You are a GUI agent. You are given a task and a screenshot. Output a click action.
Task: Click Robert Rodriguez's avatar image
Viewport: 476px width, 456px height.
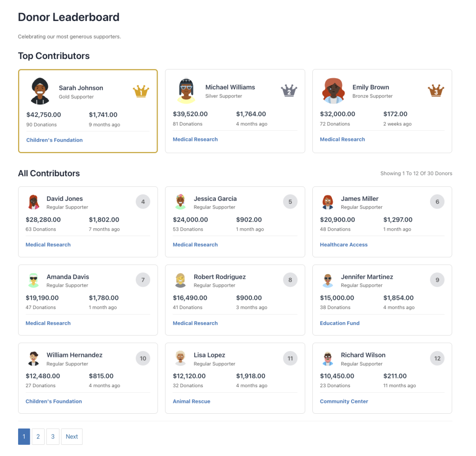(x=181, y=279)
